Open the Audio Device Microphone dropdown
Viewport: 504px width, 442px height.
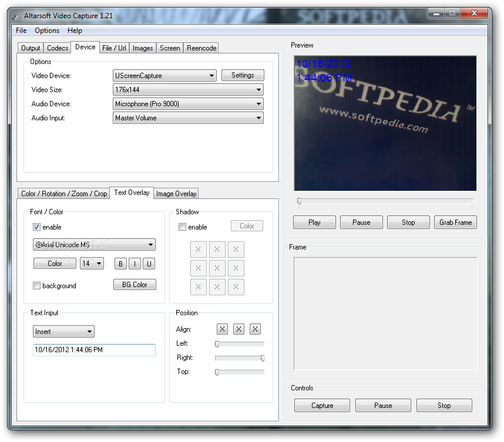click(x=188, y=104)
